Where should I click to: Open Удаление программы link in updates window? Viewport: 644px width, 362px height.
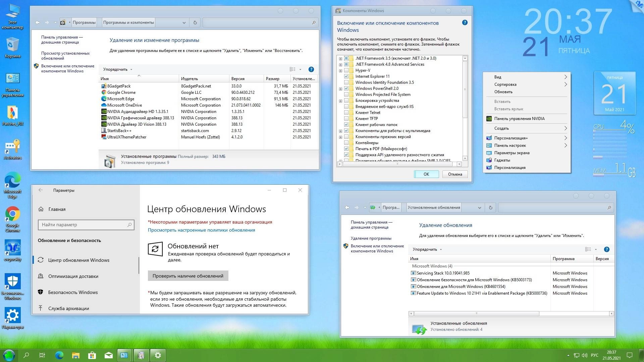371,238
